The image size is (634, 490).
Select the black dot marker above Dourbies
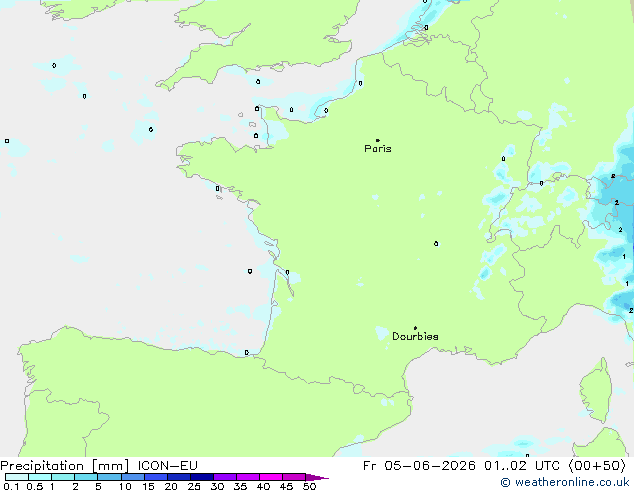tap(415, 328)
